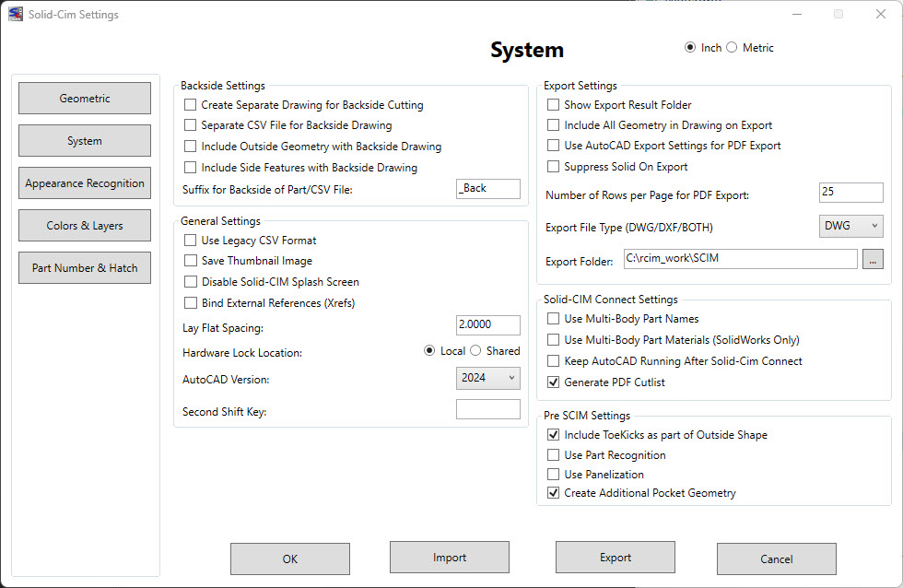Close the Solid-Cim Settings window
903x588 pixels.
coord(881,14)
